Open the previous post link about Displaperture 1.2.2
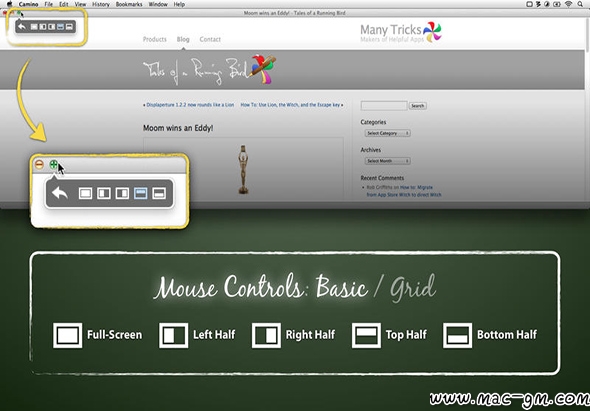590x411 pixels. [x=190, y=105]
